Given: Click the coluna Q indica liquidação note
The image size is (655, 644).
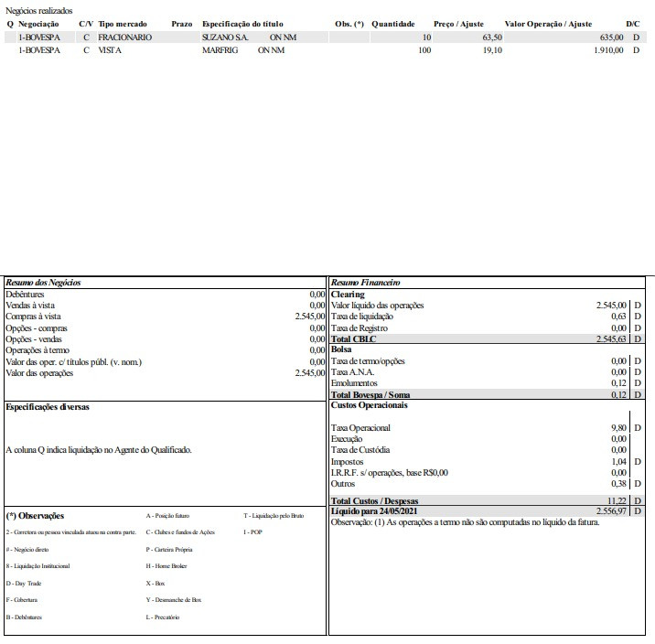Looking at the screenshot, I should pos(99,450).
